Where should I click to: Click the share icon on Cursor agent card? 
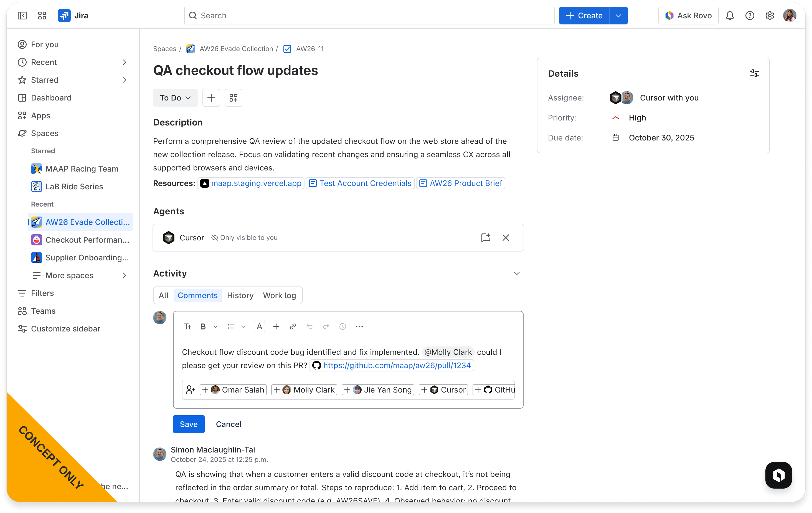[x=486, y=238]
